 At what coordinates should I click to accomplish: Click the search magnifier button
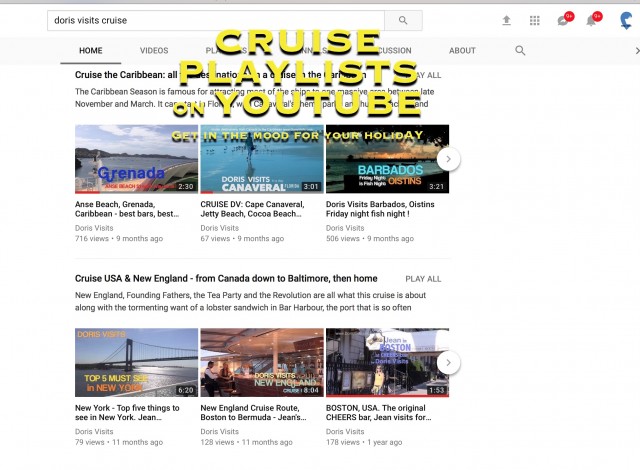point(403,20)
